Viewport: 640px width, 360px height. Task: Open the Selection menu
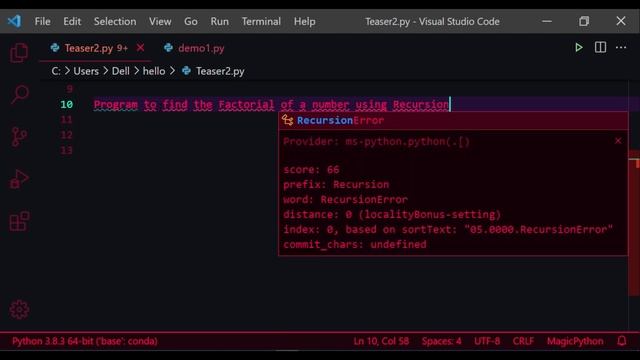(115, 21)
